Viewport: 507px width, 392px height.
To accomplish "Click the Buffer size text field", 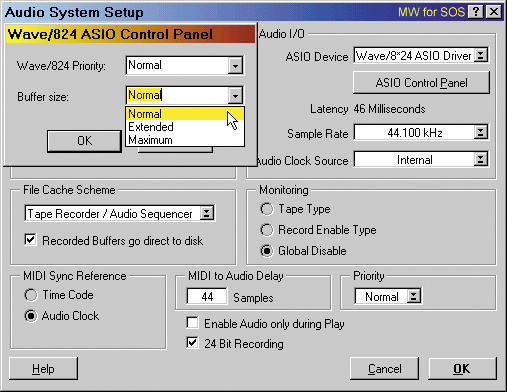I will point(178,96).
